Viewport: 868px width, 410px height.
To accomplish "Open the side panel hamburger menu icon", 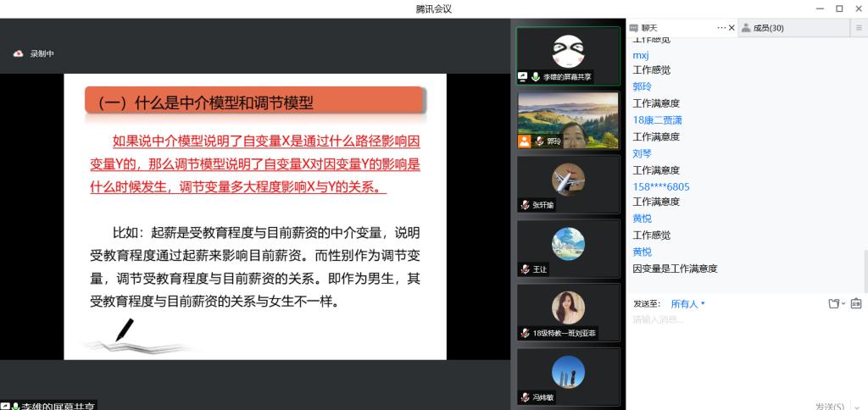I will click(x=859, y=28).
